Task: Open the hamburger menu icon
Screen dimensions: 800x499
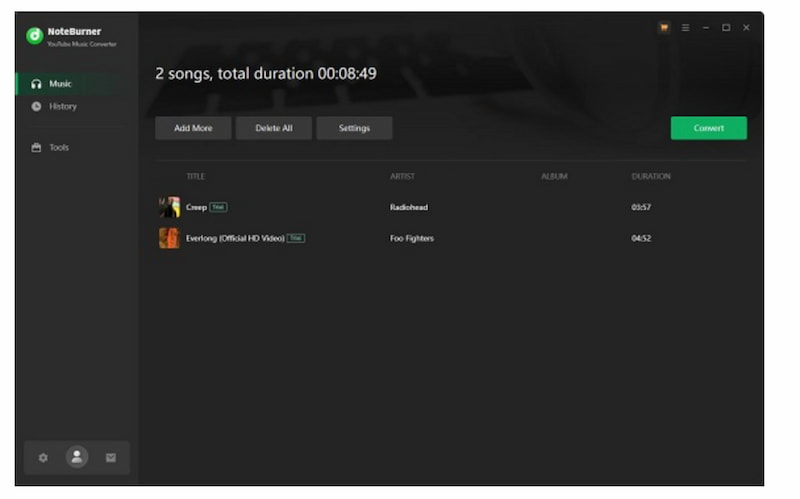Action: [x=685, y=28]
